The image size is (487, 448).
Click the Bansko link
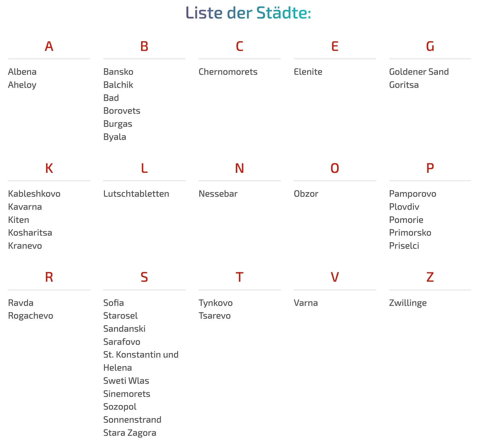point(118,72)
